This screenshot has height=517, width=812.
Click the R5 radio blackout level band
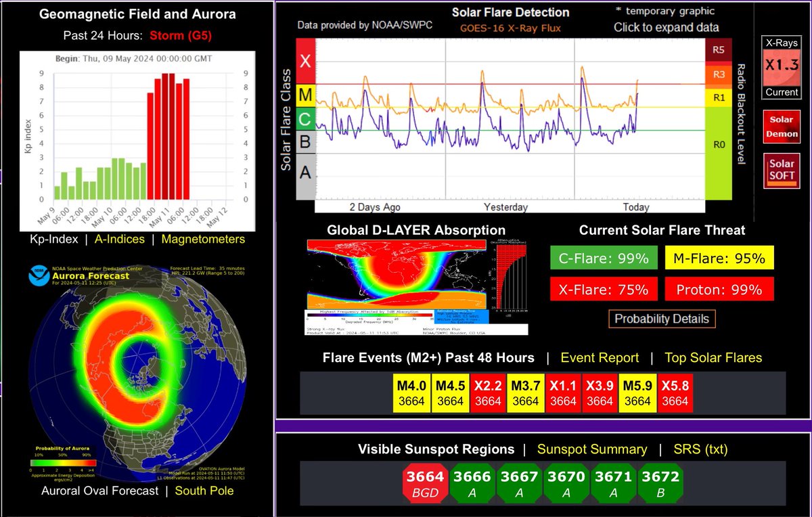(x=718, y=50)
